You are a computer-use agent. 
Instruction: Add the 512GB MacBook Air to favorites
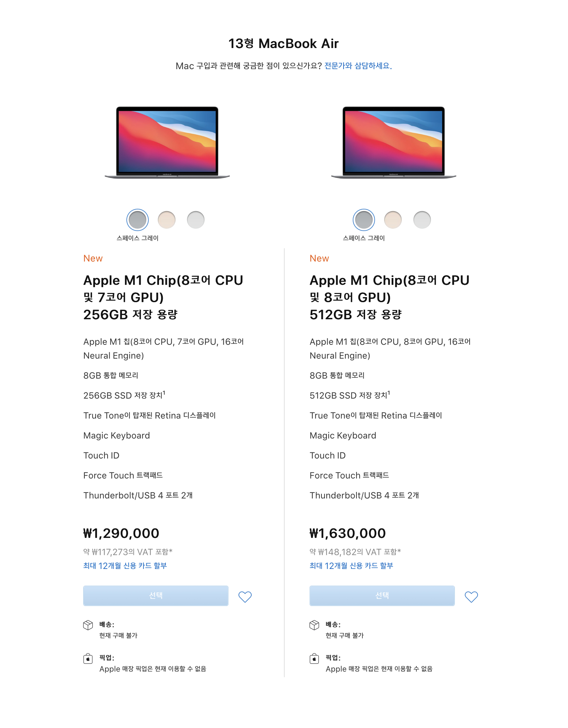click(x=471, y=597)
